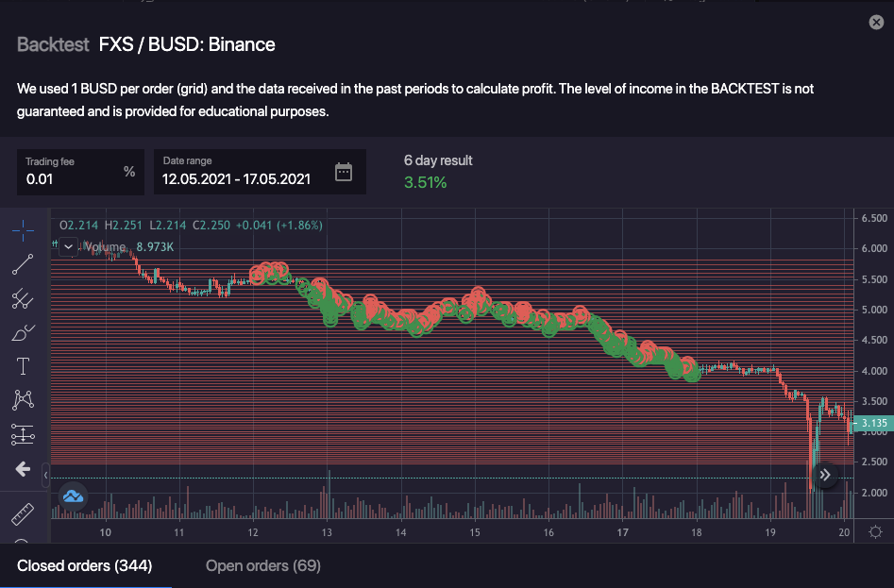Select the crosshair cursor tool
Image resolution: width=894 pixels, height=588 pixels.
pyautogui.click(x=23, y=230)
